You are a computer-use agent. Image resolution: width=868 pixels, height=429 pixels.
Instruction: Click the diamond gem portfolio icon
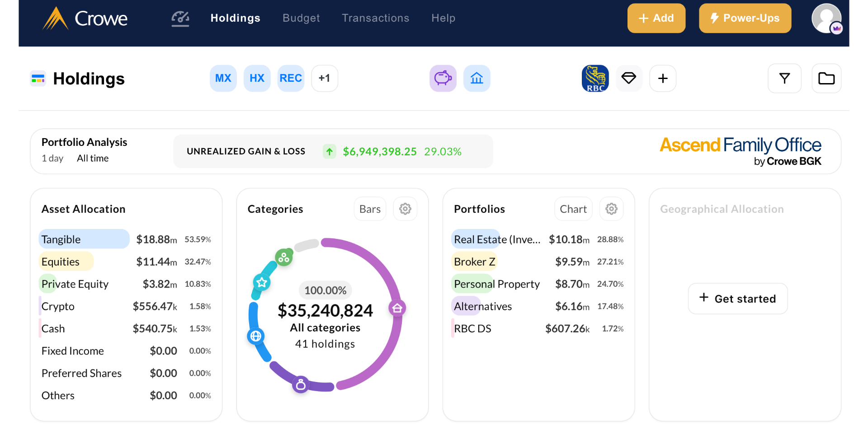[628, 79]
